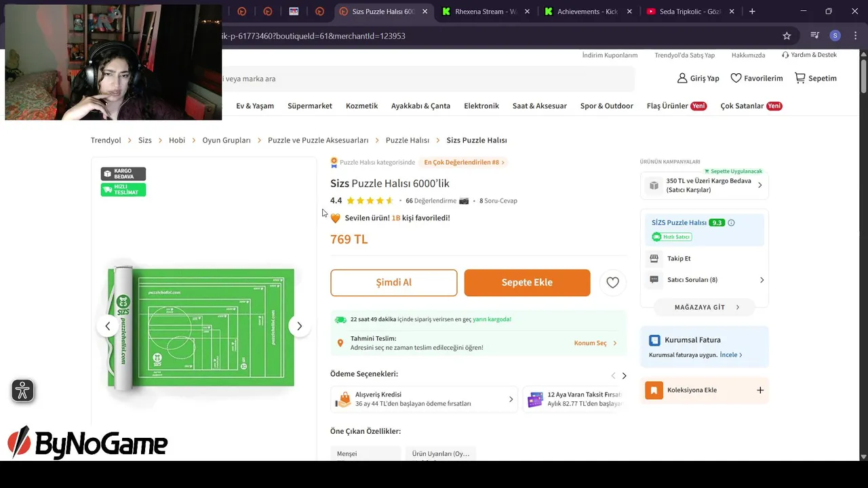Add product via Koleksiyona Ekle plus
Screen dimensions: 868x488
point(760,390)
